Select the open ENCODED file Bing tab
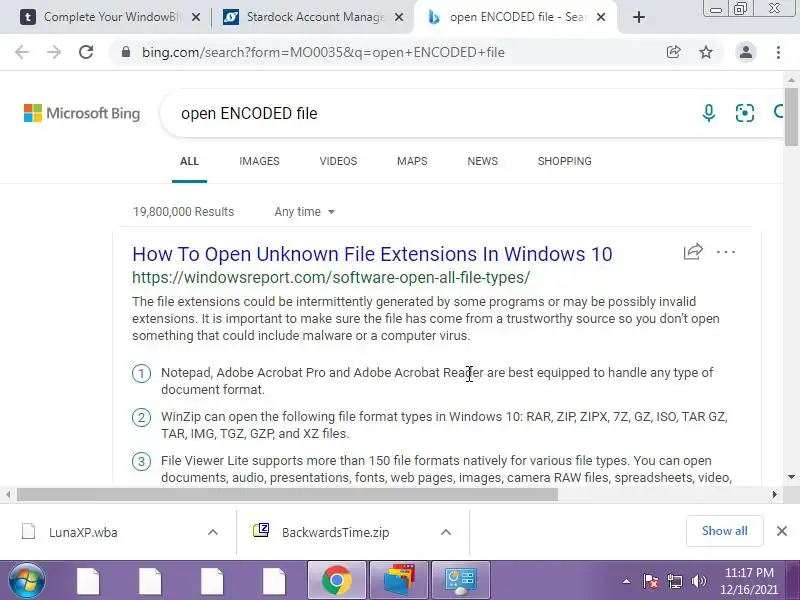The height and width of the screenshot is (600, 800). point(515,17)
